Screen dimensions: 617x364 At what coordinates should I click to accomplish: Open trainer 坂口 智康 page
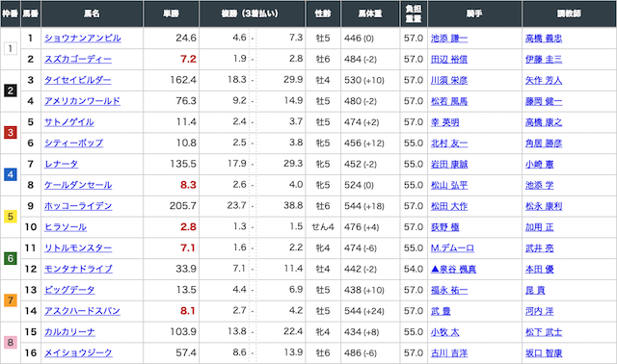click(x=544, y=352)
